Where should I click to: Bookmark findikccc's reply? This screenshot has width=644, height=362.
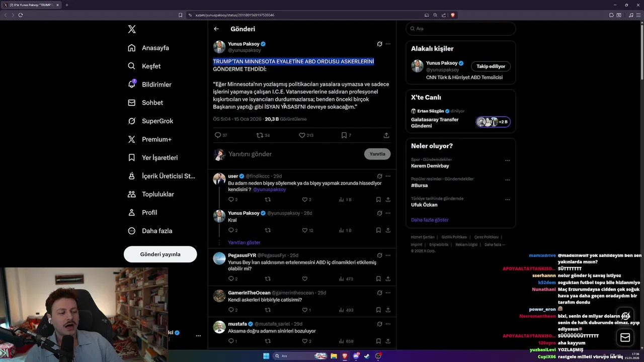(x=378, y=200)
